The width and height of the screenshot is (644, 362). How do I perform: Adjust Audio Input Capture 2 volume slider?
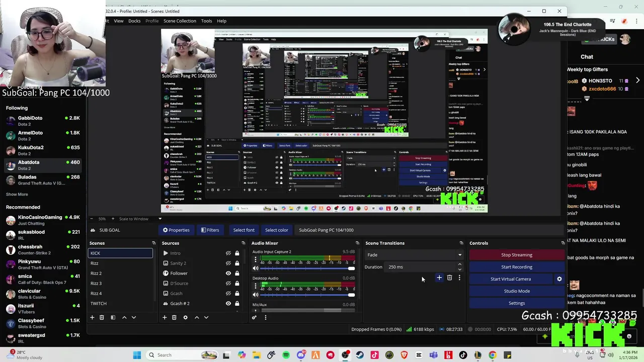tap(307, 268)
